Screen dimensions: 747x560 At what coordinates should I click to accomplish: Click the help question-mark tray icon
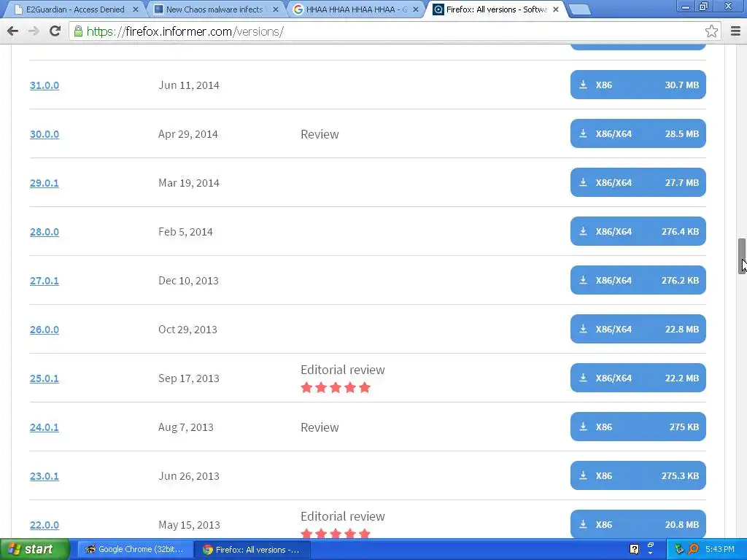tap(634, 549)
